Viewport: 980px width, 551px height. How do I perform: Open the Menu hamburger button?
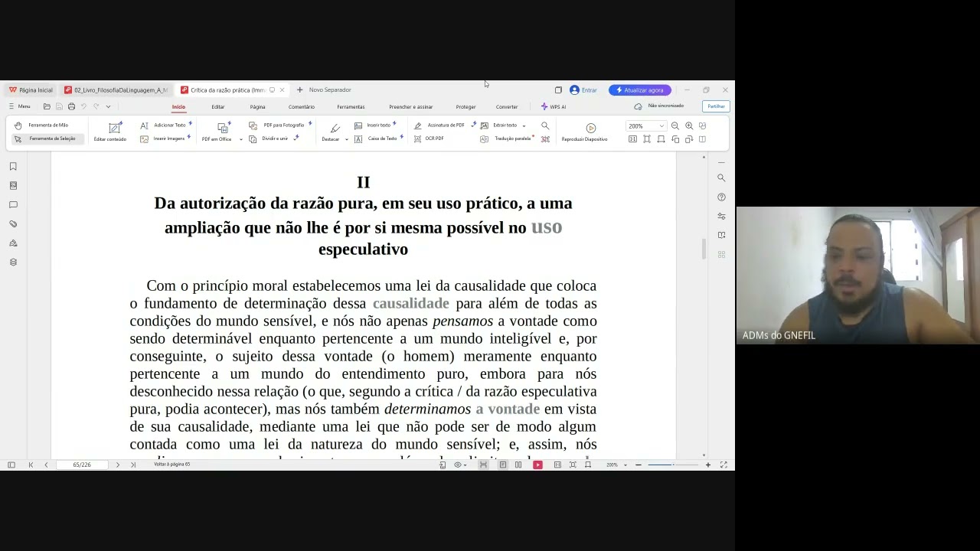(20, 106)
